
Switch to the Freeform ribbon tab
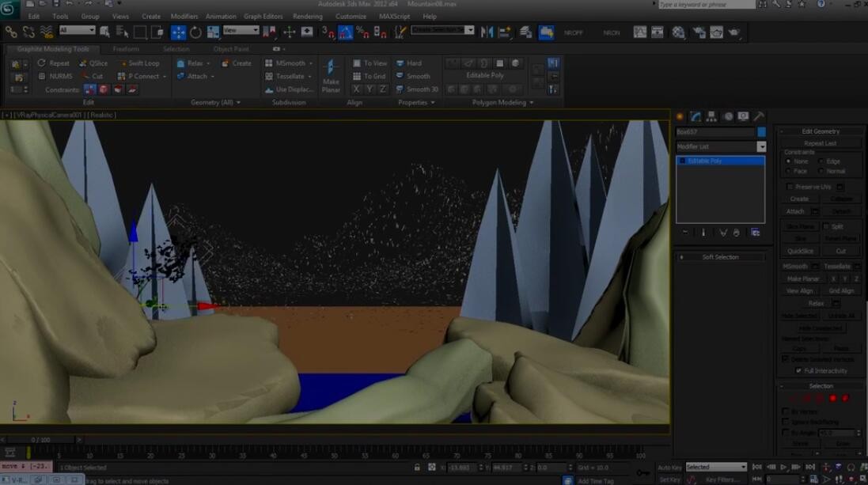tap(126, 49)
